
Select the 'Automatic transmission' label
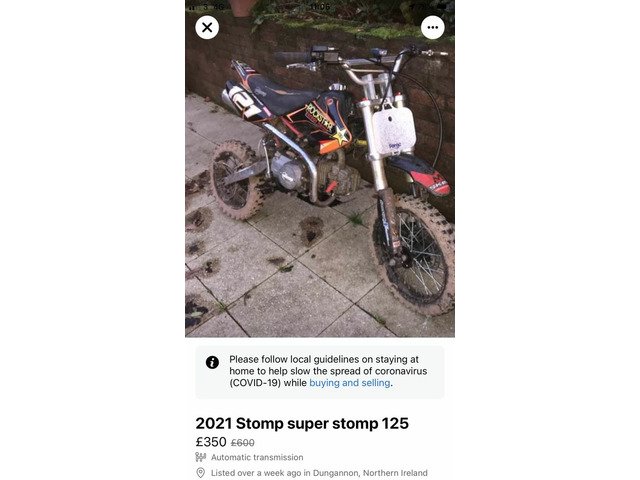click(x=257, y=457)
